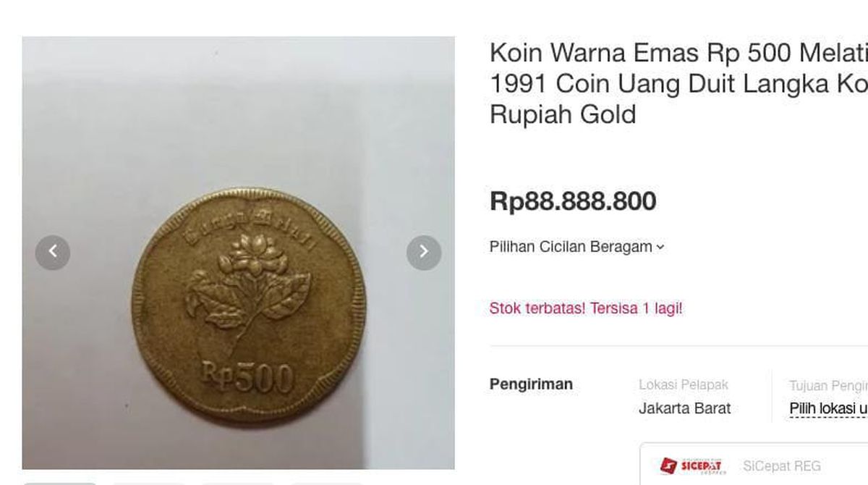The width and height of the screenshot is (868, 485).
Task: Click the Jakarta Barat seller location
Action: pos(684,408)
